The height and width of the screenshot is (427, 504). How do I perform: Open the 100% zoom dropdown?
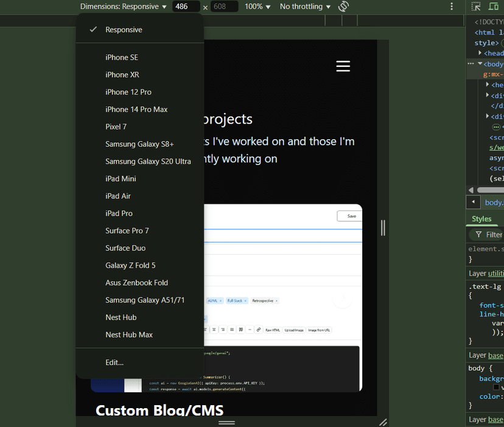point(257,7)
